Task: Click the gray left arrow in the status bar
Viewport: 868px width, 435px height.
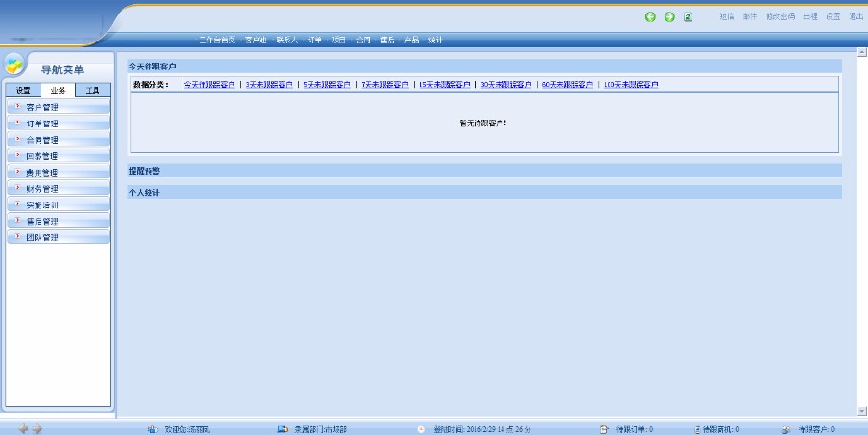Action: [x=23, y=429]
